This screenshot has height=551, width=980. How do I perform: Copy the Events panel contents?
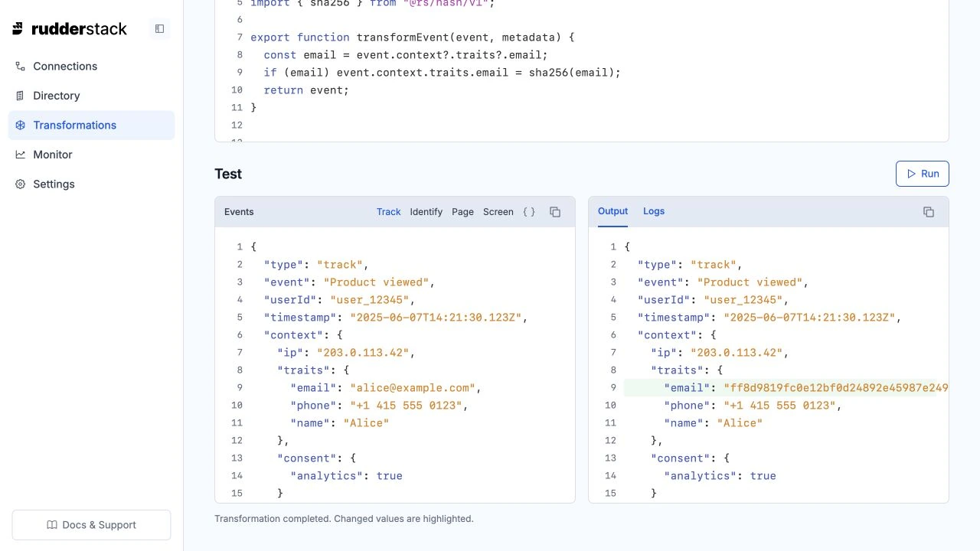[555, 212]
